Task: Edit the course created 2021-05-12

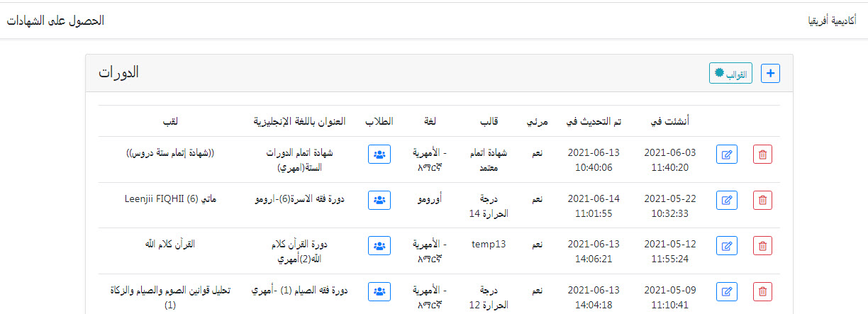Action: 726,246
